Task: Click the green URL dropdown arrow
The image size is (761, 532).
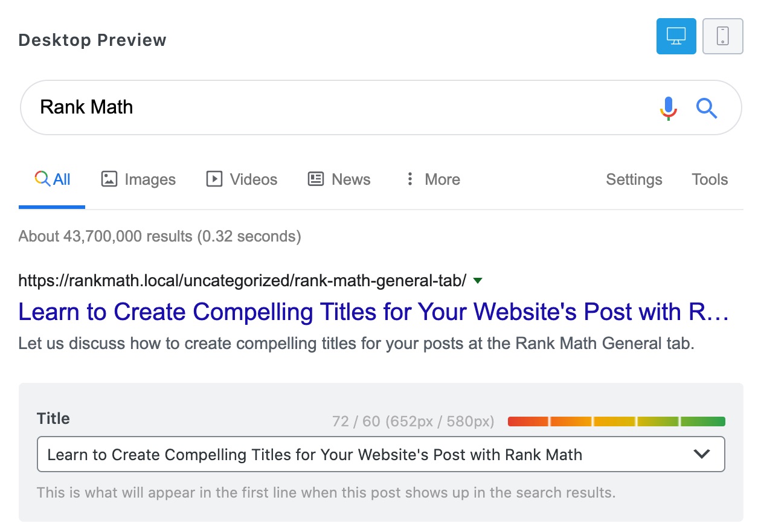Action: pos(478,281)
